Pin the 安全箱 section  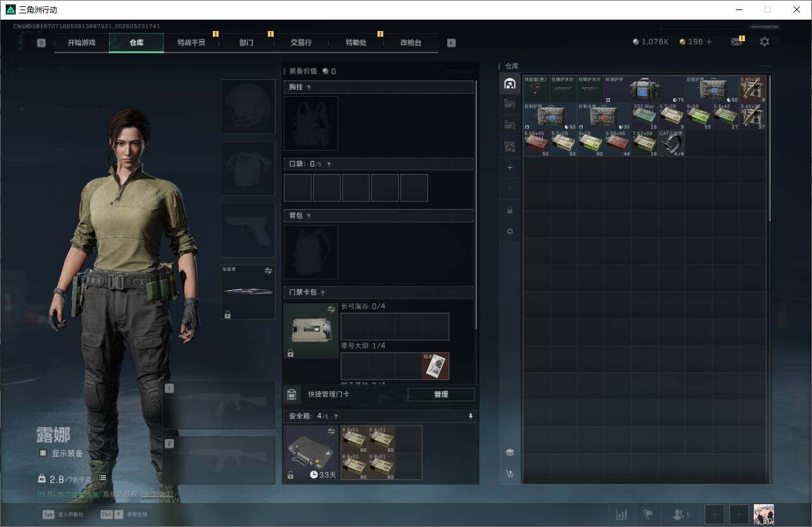471,416
